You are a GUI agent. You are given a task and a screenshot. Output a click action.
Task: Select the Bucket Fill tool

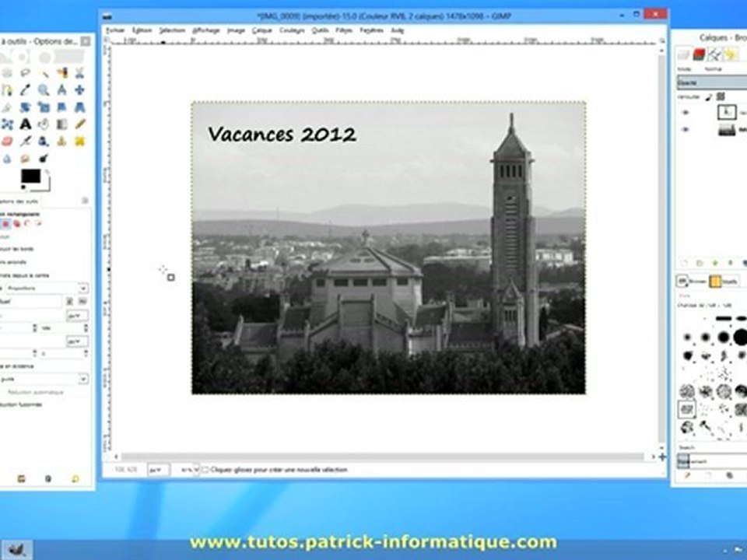point(44,124)
